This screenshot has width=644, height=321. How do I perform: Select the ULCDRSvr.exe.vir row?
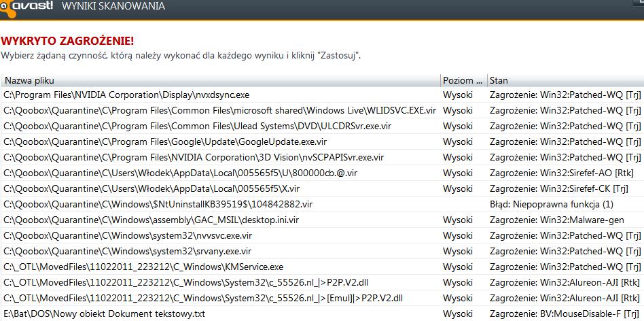[323, 126]
